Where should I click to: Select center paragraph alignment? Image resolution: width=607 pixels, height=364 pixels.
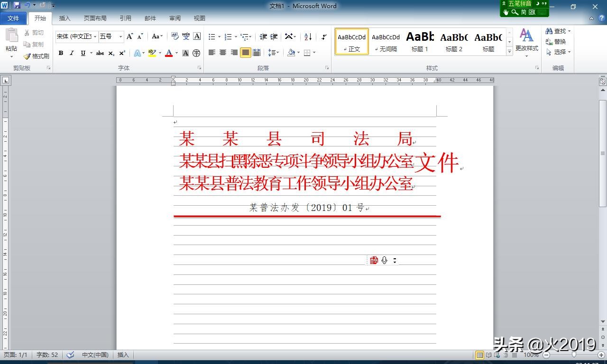(222, 53)
